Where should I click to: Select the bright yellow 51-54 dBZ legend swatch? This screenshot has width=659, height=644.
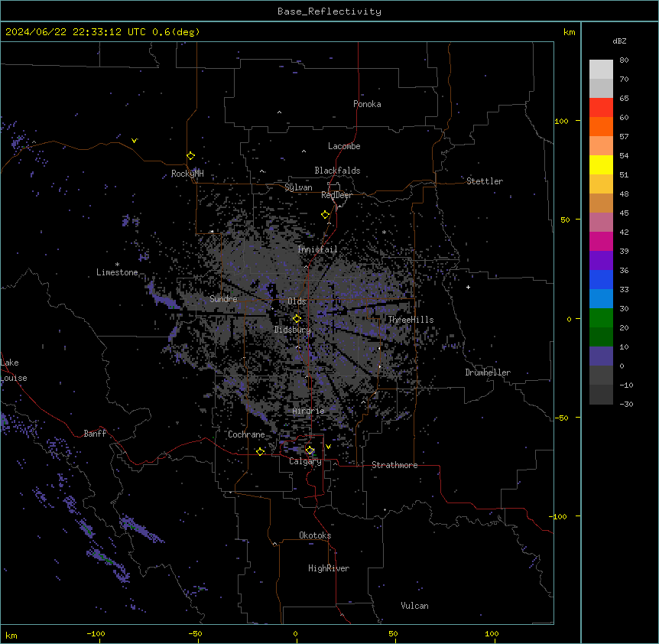click(x=601, y=164)
